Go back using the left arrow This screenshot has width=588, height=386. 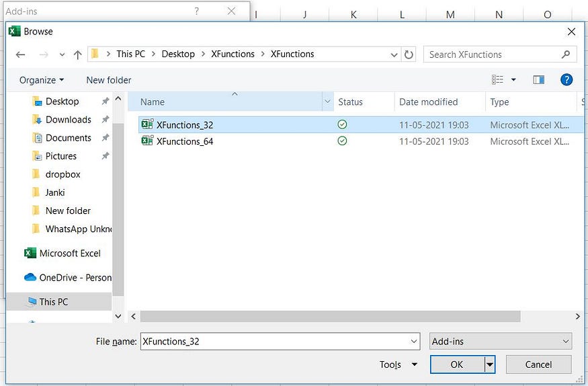coord(21,54)
